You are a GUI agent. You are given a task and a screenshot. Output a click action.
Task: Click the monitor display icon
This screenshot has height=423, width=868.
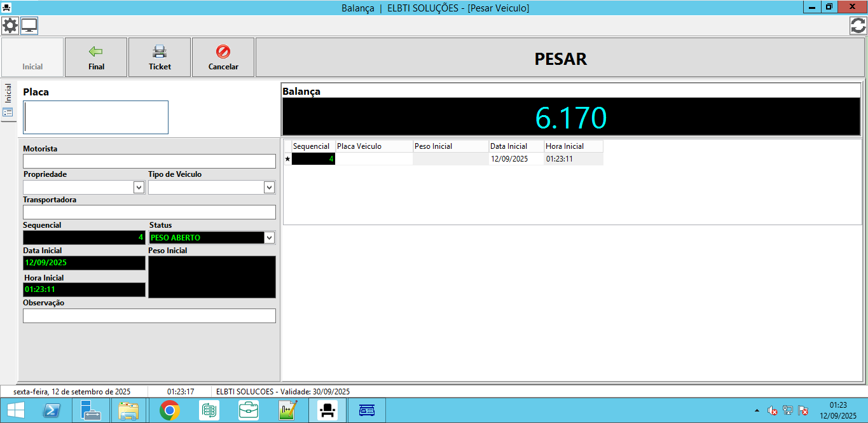(x=29, y=26)
